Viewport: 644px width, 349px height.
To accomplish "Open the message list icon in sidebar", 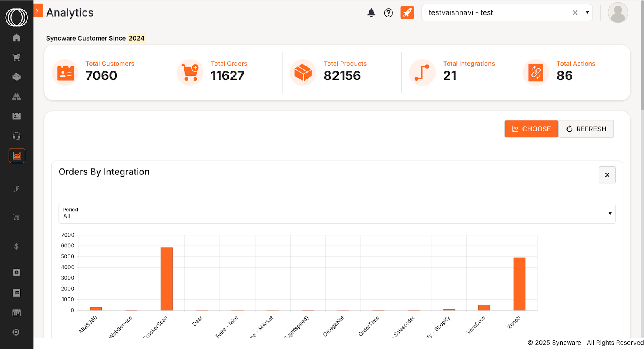I will click(17, 293).
